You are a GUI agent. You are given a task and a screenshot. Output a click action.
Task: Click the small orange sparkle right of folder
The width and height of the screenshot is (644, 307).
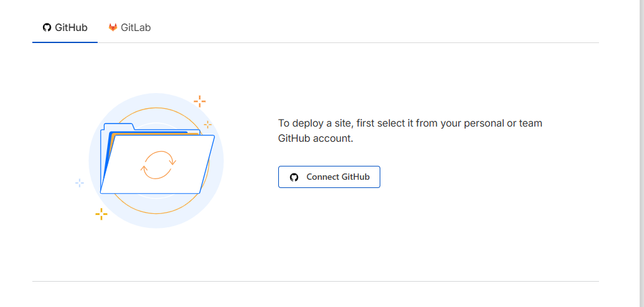tap(207, 124)
